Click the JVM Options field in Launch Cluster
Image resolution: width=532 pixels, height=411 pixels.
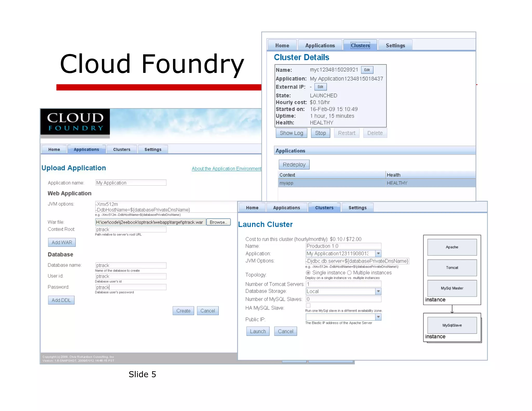(357, 261)
